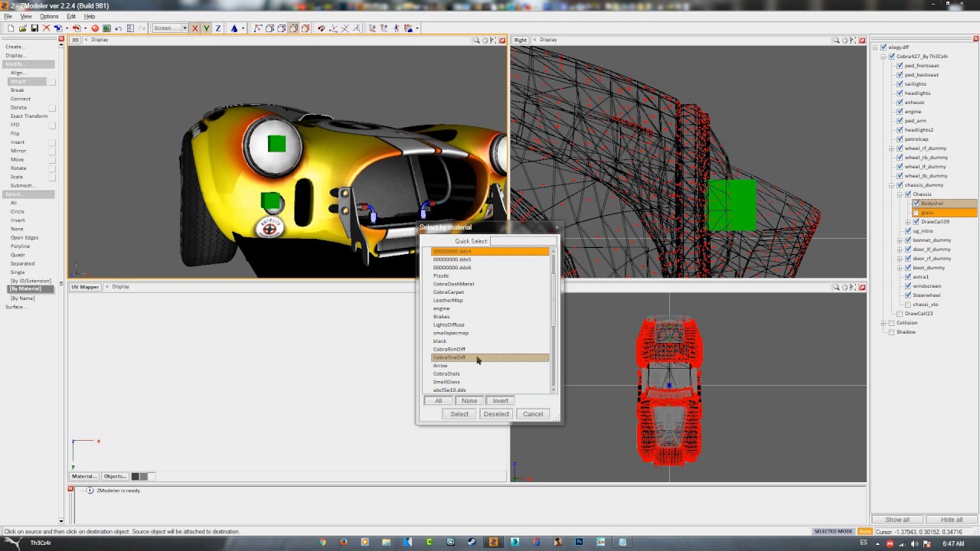This screenshot has height=551, width=980.
Task: Click the Invert button in material dialog
Action: [500, 401]
